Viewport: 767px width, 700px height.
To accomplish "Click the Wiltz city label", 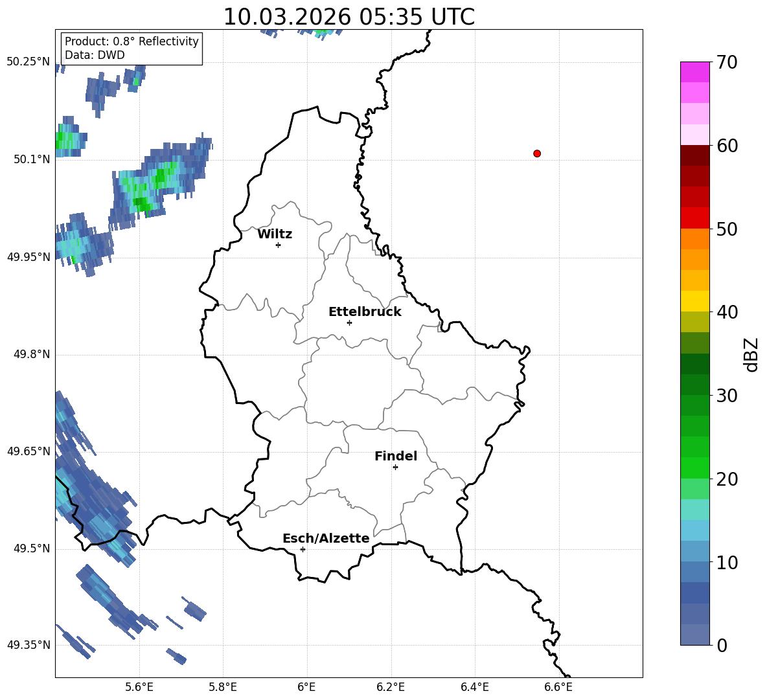I will [x=275, y=234].
